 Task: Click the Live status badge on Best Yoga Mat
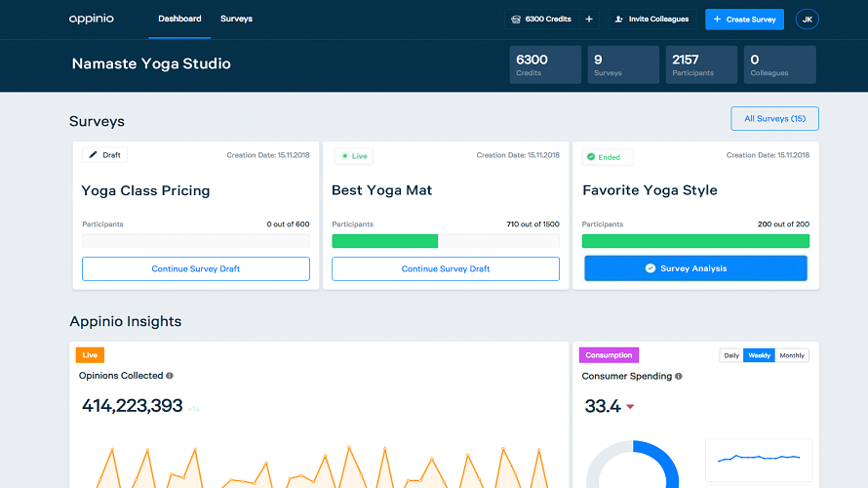click(x=354, y=156)
